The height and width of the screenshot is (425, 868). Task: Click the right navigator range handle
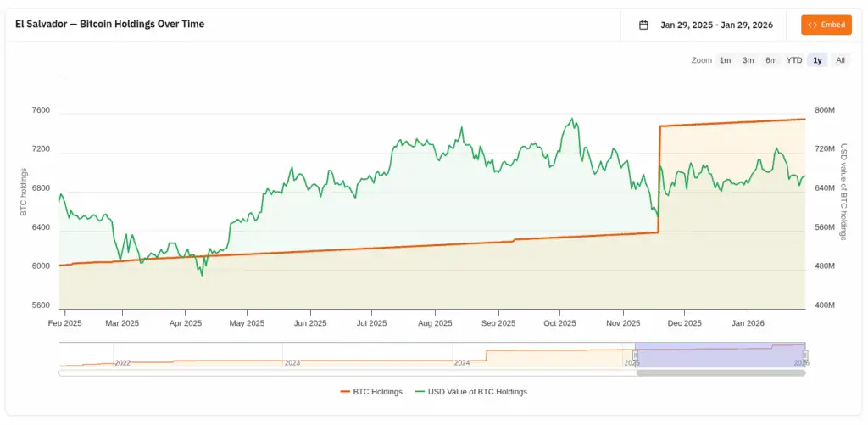pos(805,355)
